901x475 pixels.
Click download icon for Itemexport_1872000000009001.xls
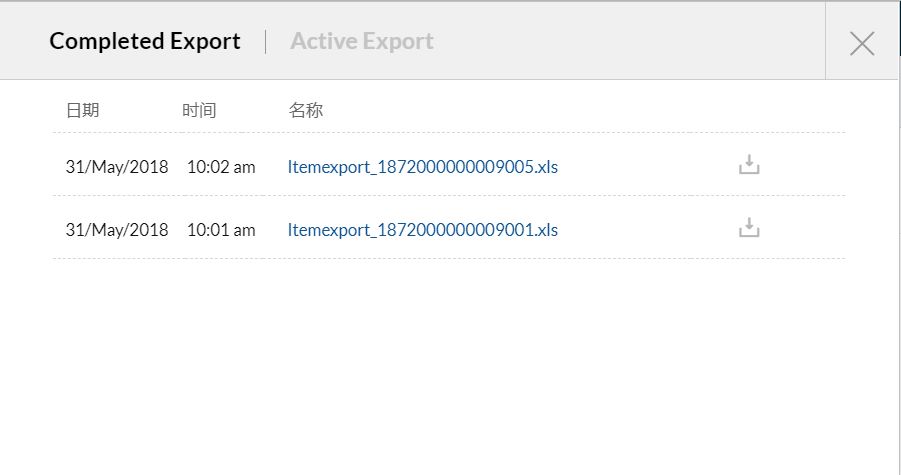point(749,228)
